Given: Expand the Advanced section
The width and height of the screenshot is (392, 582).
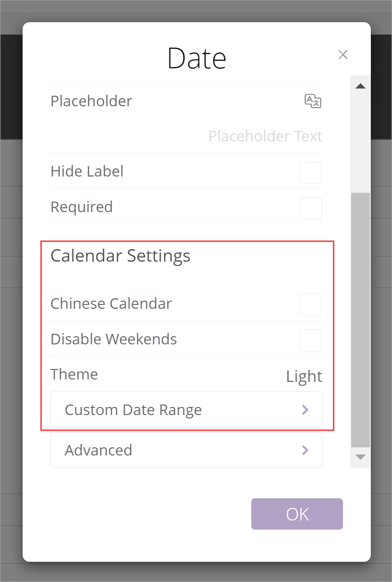Looking at the screenshot, I should coord(186,450).
